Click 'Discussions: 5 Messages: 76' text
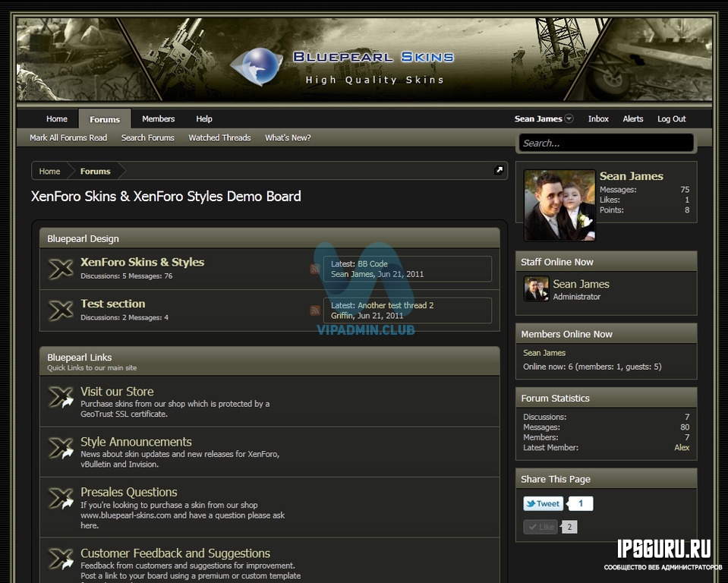 (x=126, y=276)
